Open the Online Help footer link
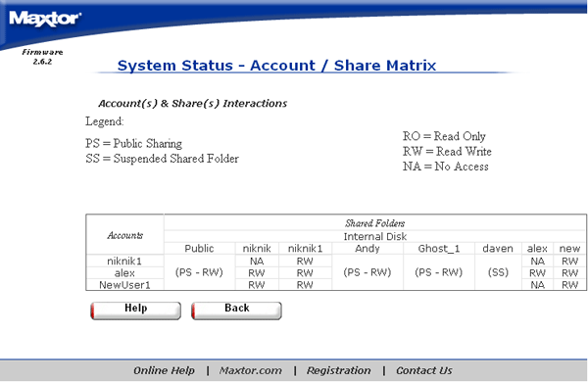 coord(164,370)
